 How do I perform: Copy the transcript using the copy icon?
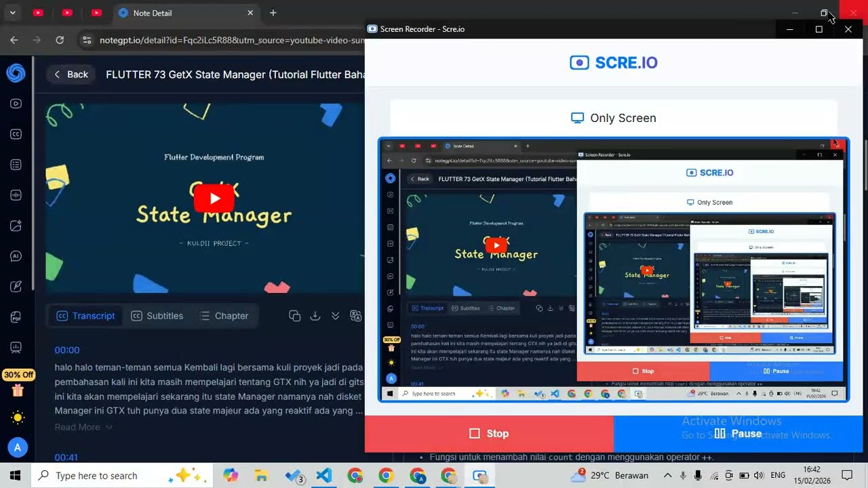point(294,316)
